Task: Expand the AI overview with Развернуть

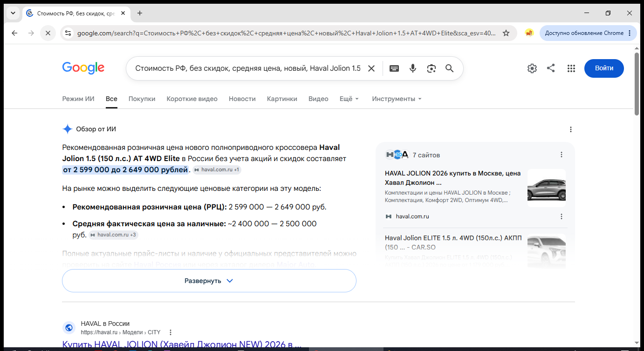Action: tap(209, 281)
